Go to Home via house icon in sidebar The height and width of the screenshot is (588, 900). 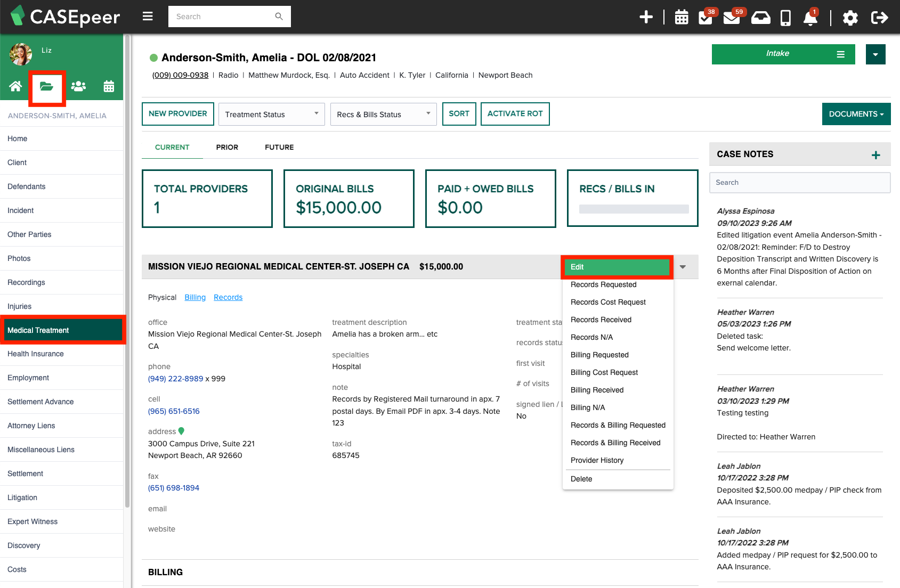click(x=15, y=86)
